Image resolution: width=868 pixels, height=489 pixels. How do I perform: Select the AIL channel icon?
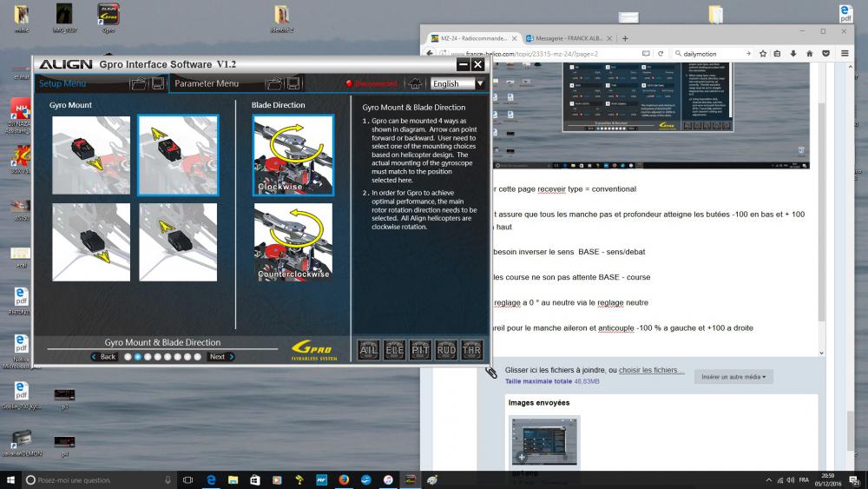[x=369, y=350]
